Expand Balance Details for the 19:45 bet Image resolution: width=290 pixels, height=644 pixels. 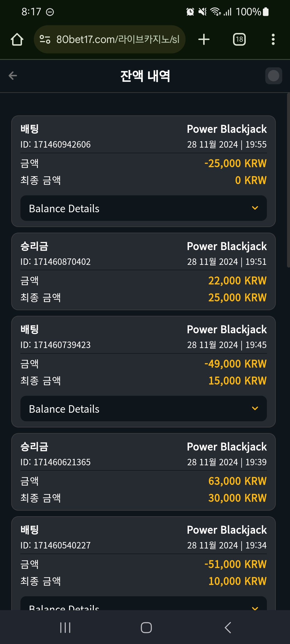click(144, 409)
